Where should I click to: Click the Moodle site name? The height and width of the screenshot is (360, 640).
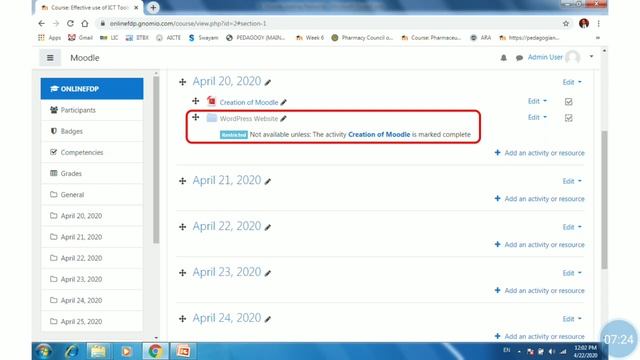tap(84, 58)
